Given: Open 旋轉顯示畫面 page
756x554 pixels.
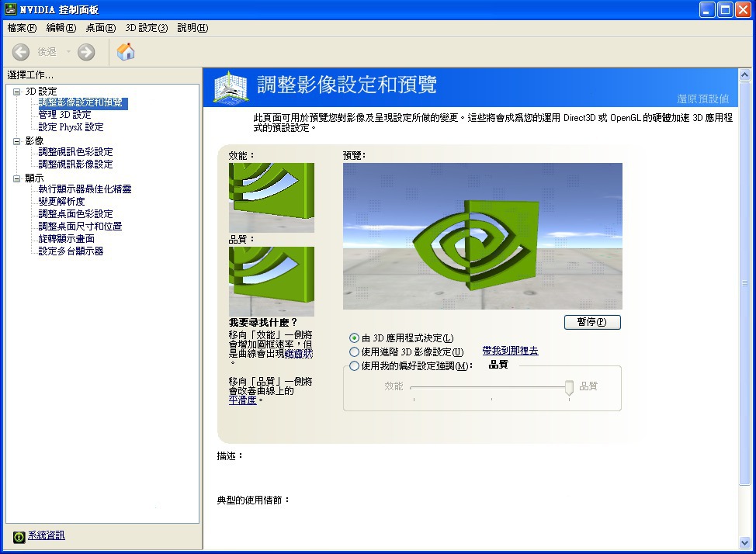Looking at the screenshot, I should coord(67,239).
